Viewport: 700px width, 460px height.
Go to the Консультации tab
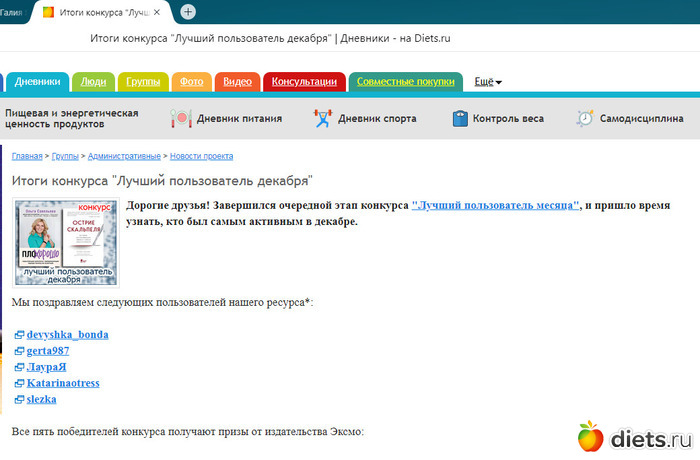304,82
